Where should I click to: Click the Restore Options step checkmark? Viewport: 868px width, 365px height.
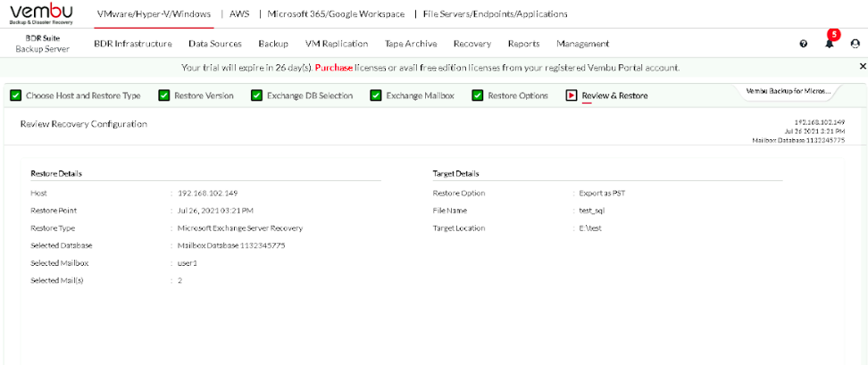pos(477,95)
